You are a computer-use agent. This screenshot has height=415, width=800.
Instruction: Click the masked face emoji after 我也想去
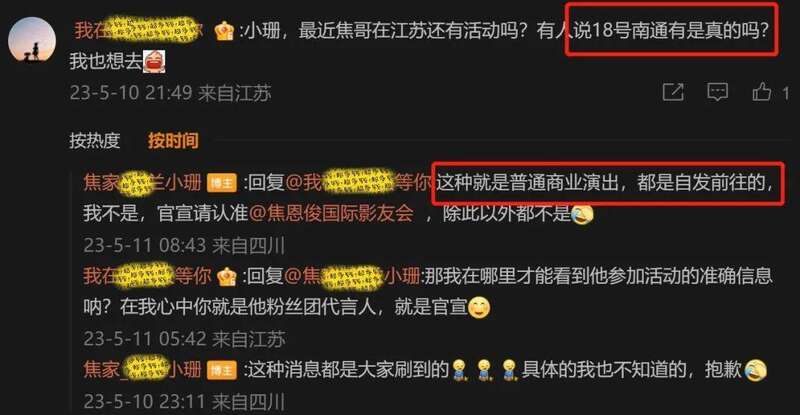coord(154,62)
